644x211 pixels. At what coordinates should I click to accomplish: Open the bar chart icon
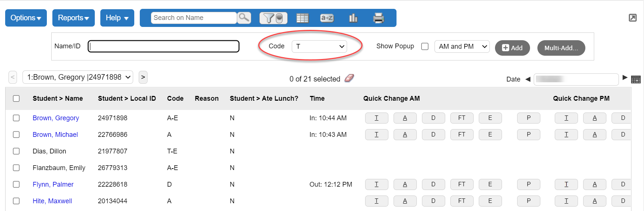click(353, 18)
